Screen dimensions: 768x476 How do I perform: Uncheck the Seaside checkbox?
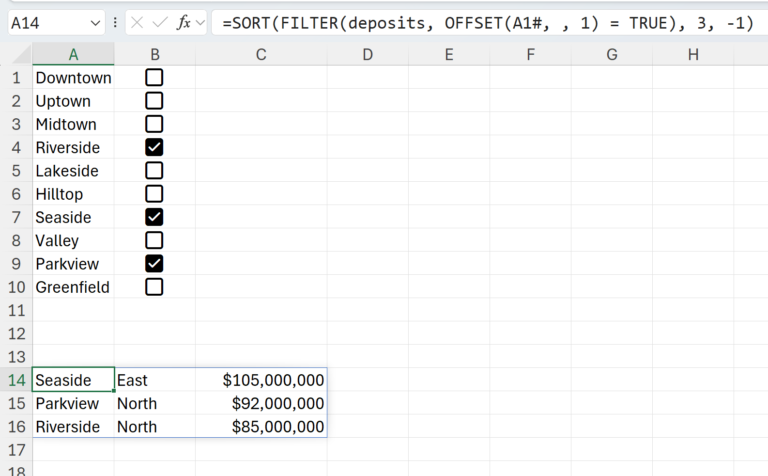154,217
